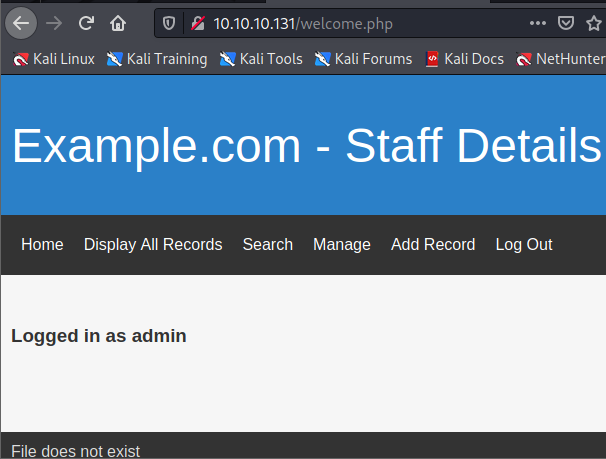Reload the current page
606x459 pixels.
[86, 22]
